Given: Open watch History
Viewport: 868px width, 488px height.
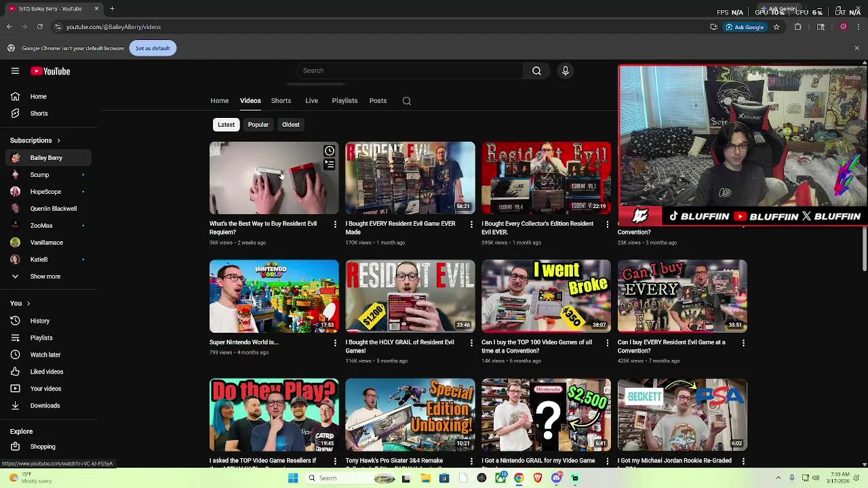Looking at the screenshot, I should click(x=47, y=321).
